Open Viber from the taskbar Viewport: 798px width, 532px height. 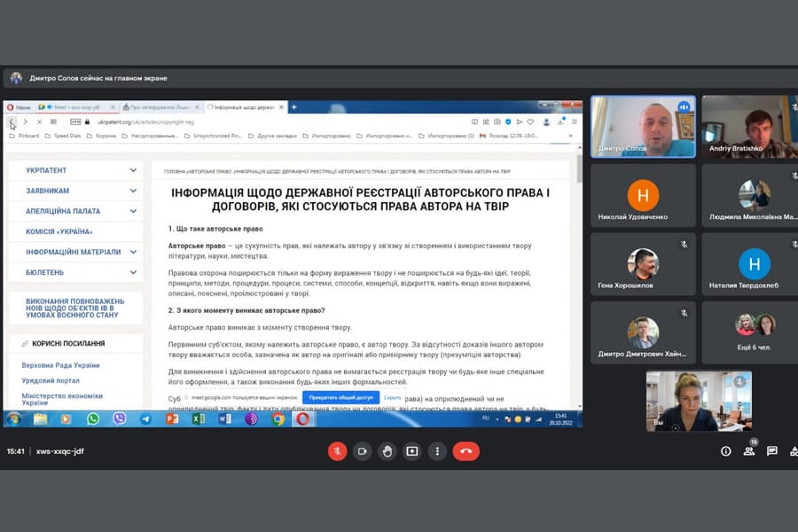(119, 419)
